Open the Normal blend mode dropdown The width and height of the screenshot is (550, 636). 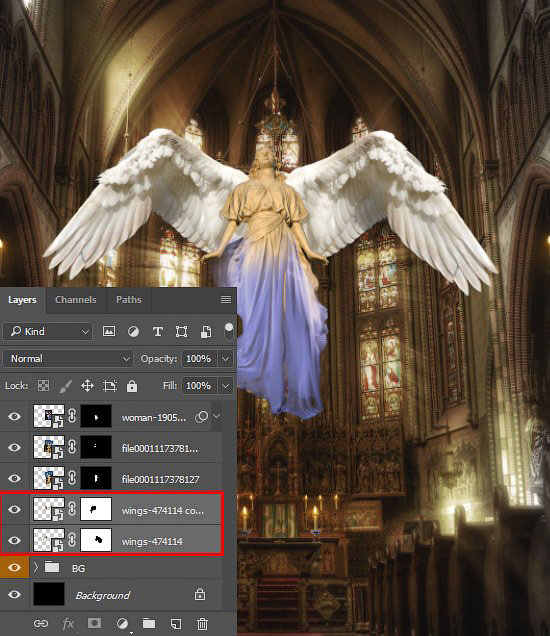(68, 359)
